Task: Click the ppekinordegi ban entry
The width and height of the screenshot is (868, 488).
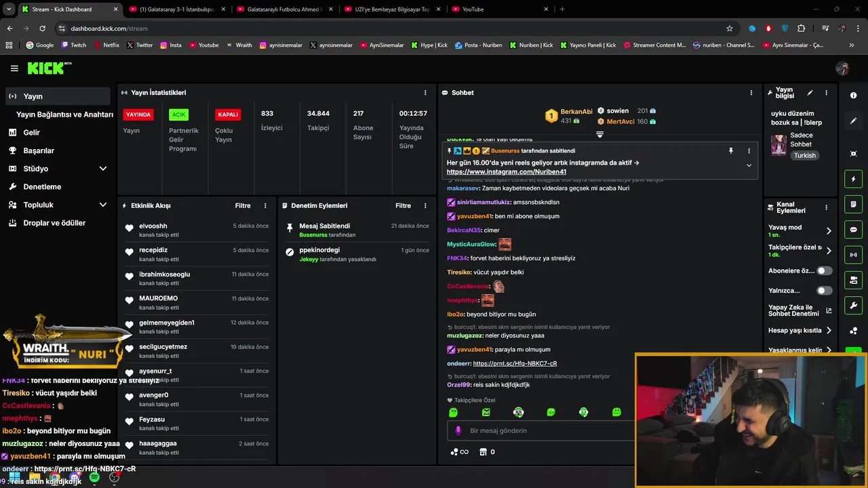Action: click(x=357, y=254)
